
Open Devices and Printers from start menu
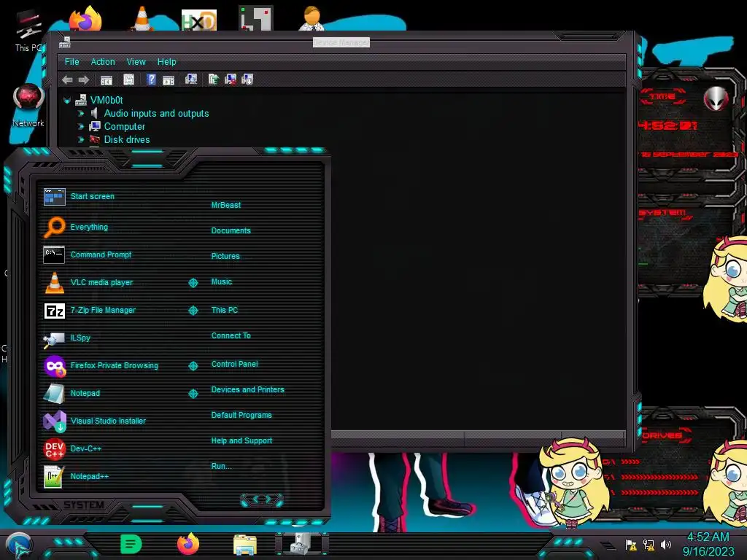(248, 389)
